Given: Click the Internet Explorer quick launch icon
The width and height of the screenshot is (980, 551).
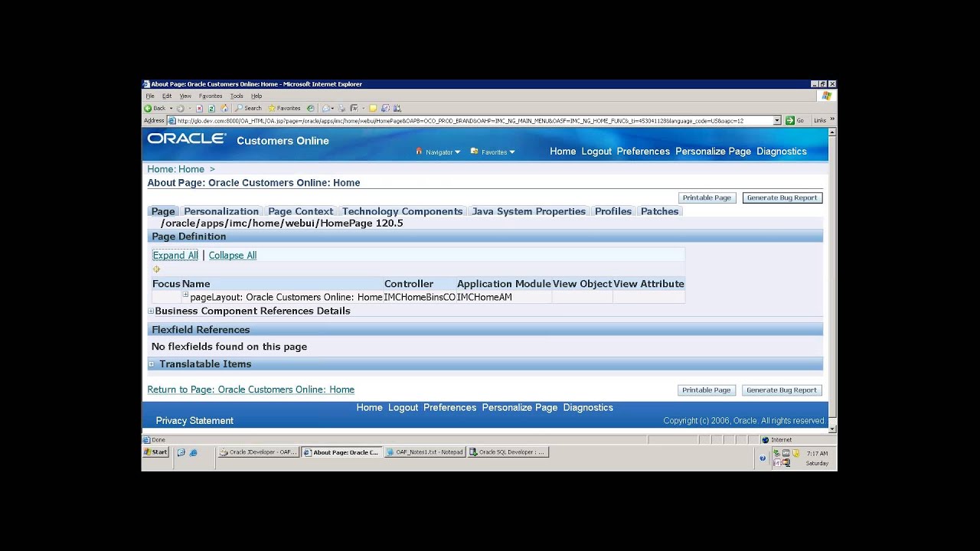Looking at the screenshot, I should click(193, 452).
